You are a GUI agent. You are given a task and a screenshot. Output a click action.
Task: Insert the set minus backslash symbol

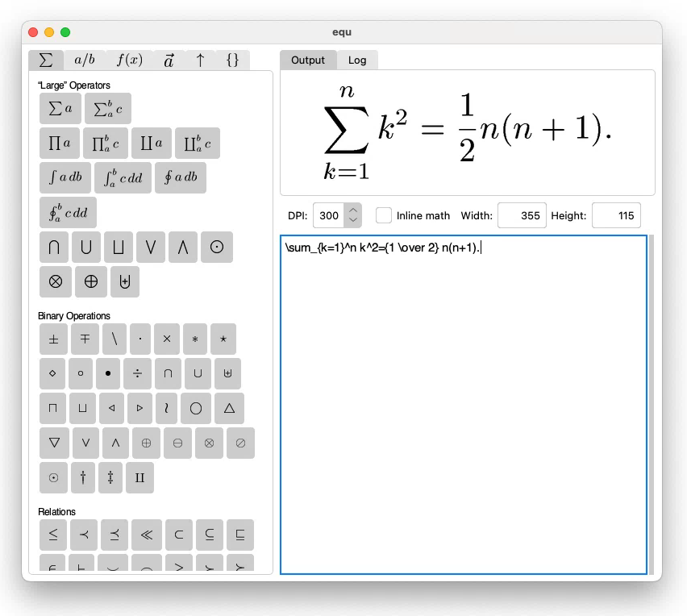[x=114, y=339]
